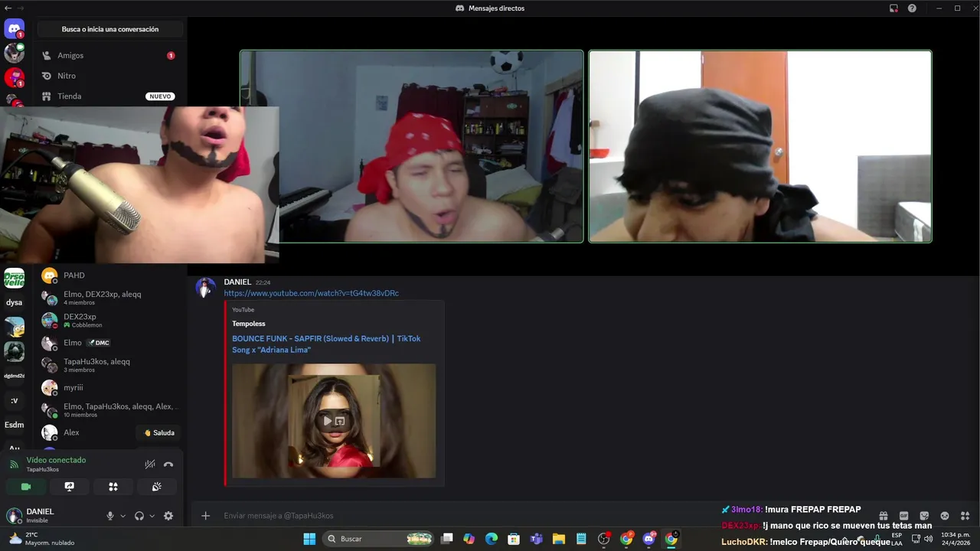Open the Tienda shop section

[109, 96]
